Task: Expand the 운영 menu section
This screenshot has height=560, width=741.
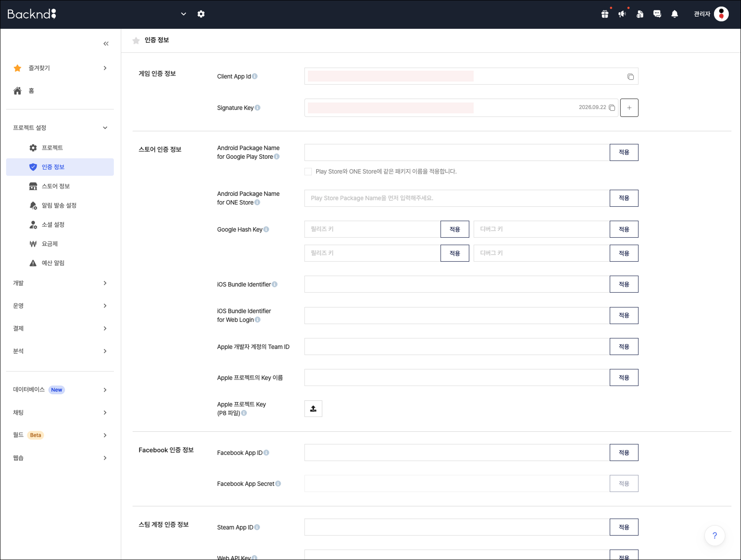Action: tap(105, 306)
